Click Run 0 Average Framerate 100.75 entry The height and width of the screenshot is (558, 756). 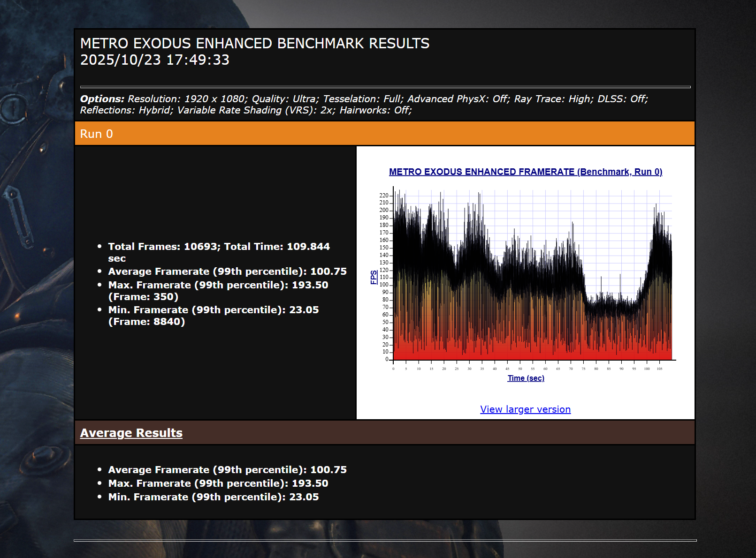(227, 271)
